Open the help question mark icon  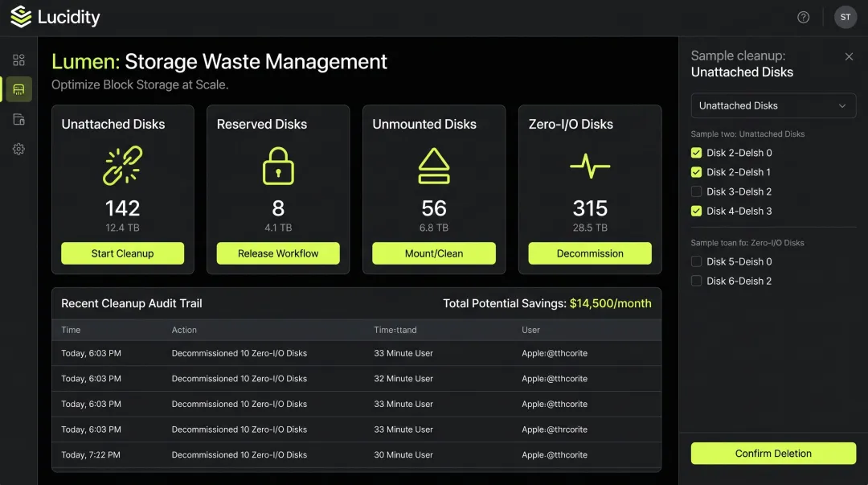[803, 17]
